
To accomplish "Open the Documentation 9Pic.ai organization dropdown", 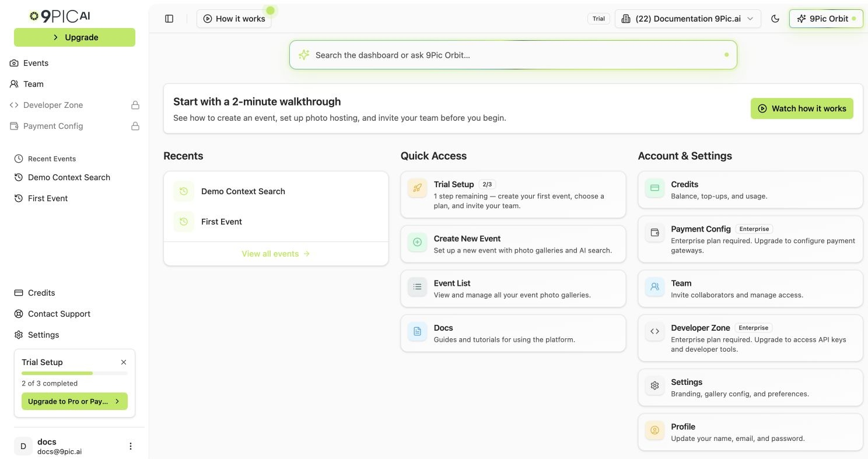I will 688,19.
